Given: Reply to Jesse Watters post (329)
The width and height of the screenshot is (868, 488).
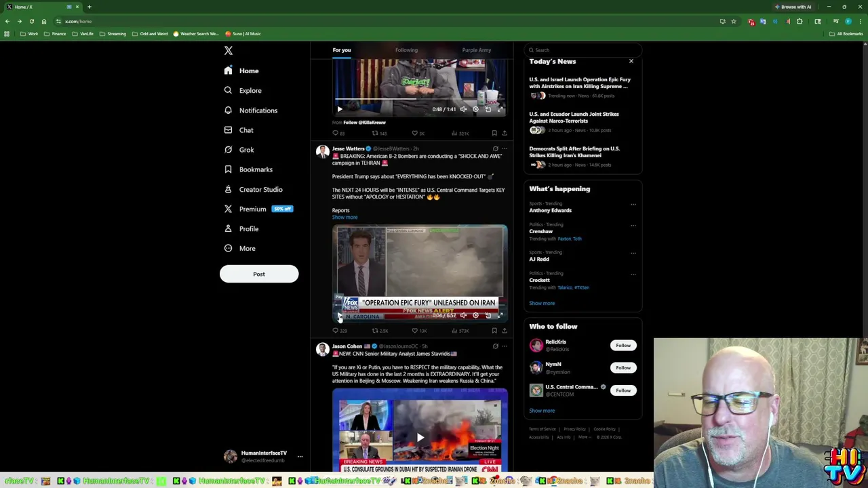Looking at the screenshot, I should [x=339, y=331].
